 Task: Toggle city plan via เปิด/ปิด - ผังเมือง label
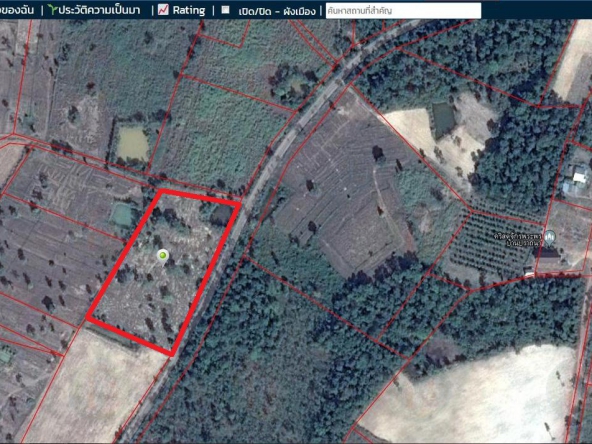click(277, 11)
